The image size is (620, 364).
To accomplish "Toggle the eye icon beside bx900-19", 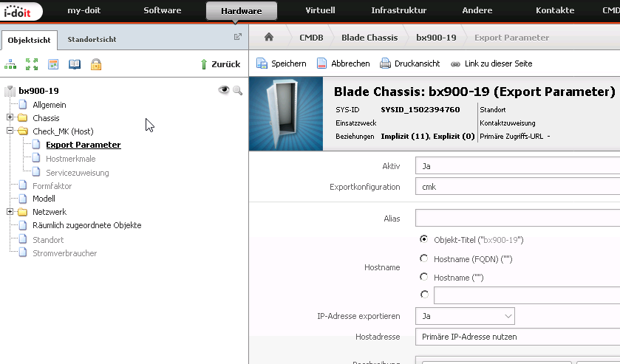I will [224, 90].
